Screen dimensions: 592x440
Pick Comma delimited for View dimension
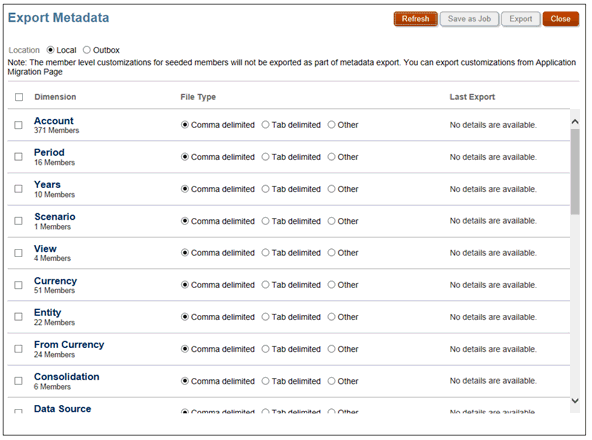pyautogui.click(x=185, y=253)
